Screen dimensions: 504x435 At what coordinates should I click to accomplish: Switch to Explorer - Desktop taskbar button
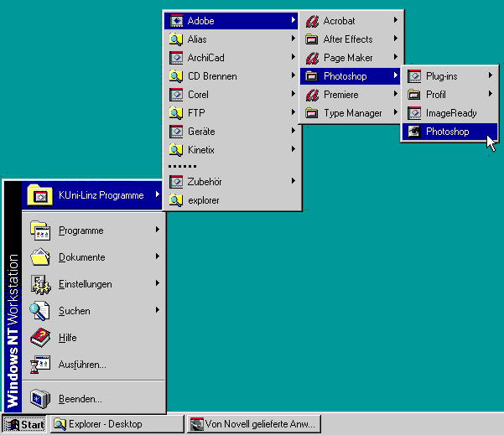pyautogui.click(x=117, y=424)
